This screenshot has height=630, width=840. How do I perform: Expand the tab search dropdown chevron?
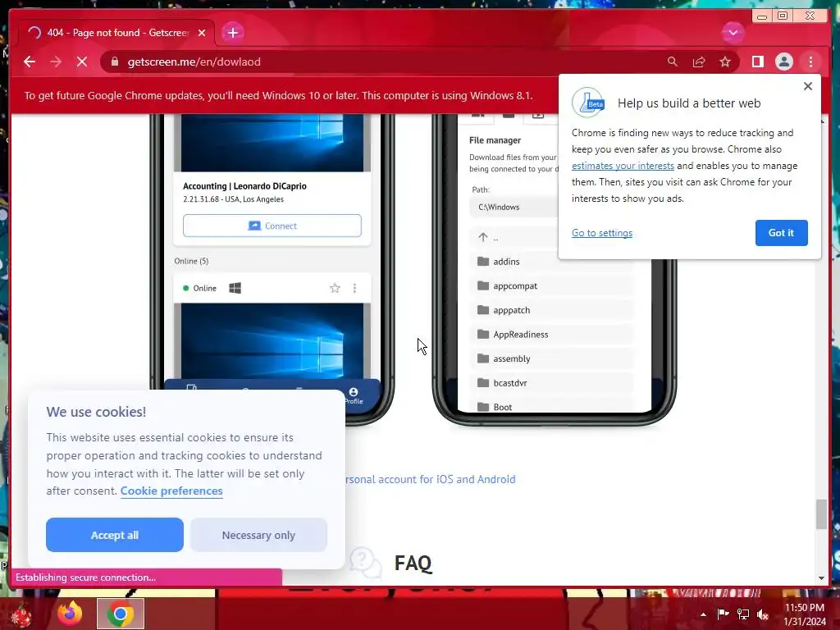click(x=733, y=33)
